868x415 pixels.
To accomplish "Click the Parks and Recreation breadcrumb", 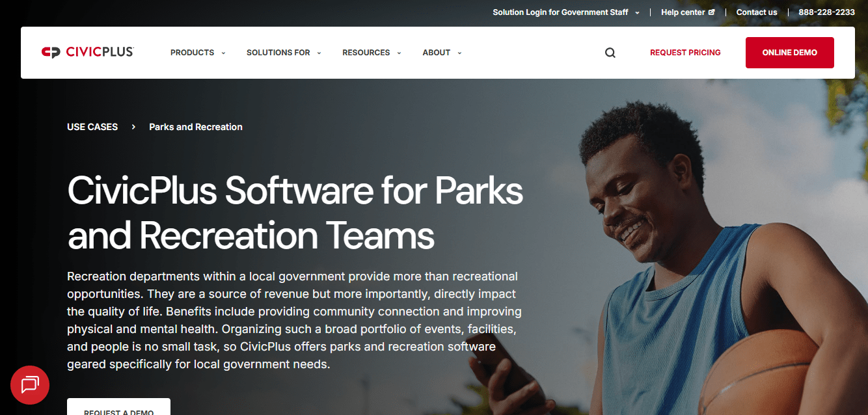I will pyautogui.click(x=196, y=127).
